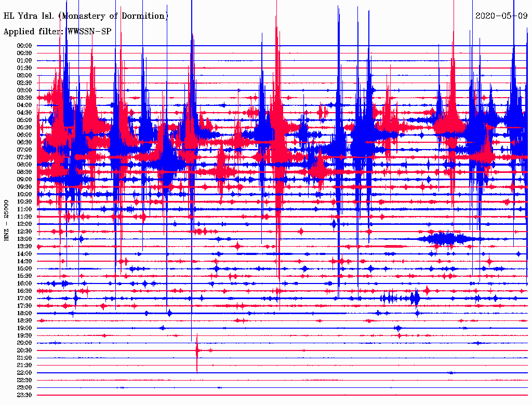Image resolution: width=532 pixels, height=405 pixels.
Task: Click the 16:00 time label
Action: click(24, 283)
